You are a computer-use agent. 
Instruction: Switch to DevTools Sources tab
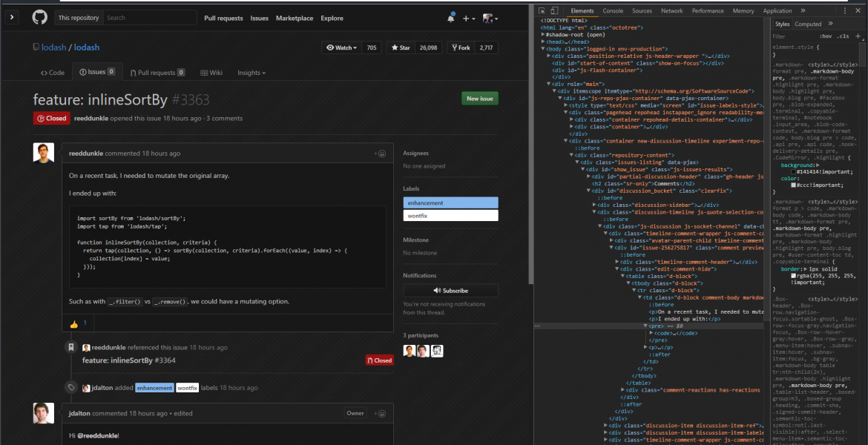click(642, 10)
